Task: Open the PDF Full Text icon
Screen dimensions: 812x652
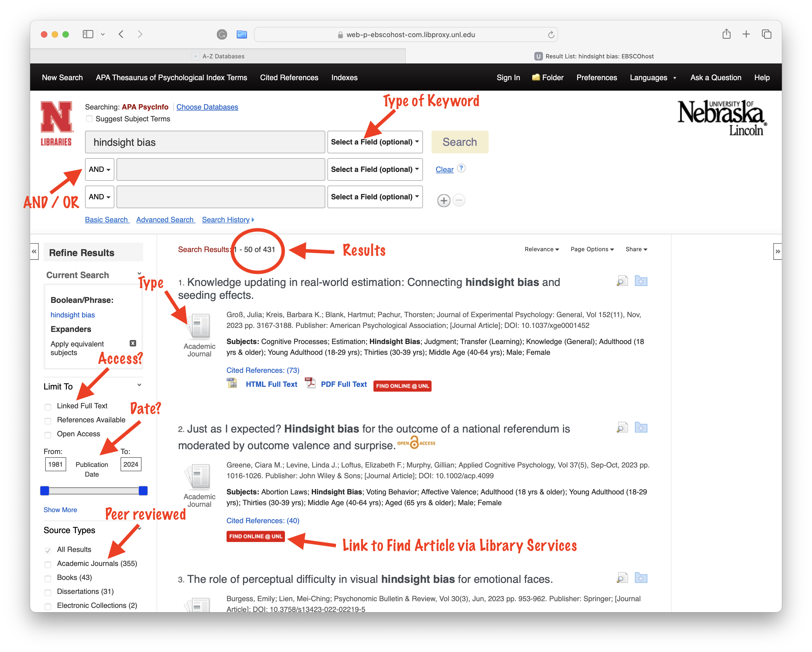Action: [310, 383]
